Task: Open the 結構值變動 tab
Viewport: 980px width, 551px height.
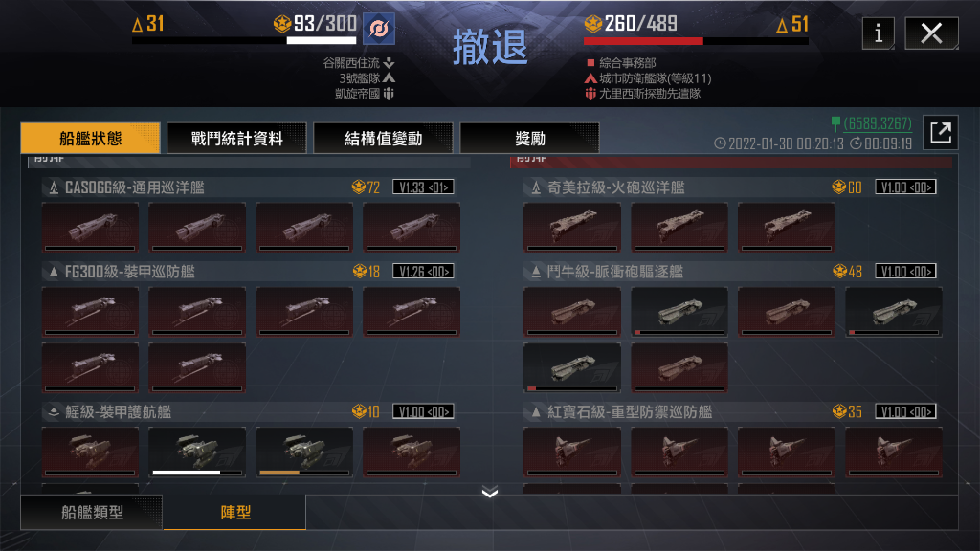Action: [383, 138]
